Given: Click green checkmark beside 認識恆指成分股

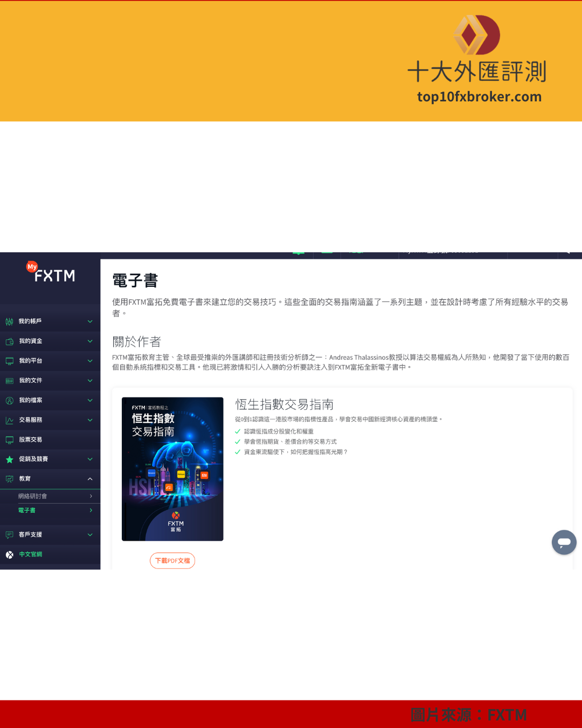Looking at the screenshot, I should (x=238, y=431).
